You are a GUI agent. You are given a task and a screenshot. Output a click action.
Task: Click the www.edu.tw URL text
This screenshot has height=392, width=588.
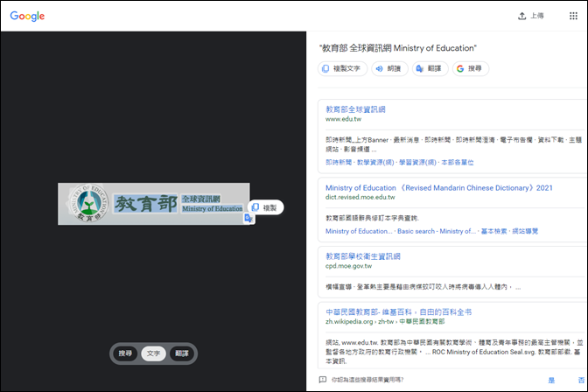pyautogui.click(x=343, y=119)
